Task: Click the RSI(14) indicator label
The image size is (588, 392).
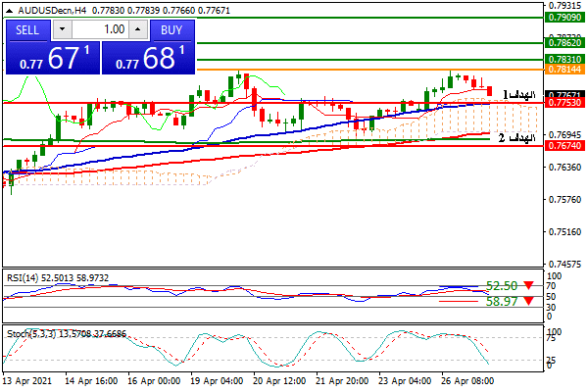Action: click(x=23, y=278)
